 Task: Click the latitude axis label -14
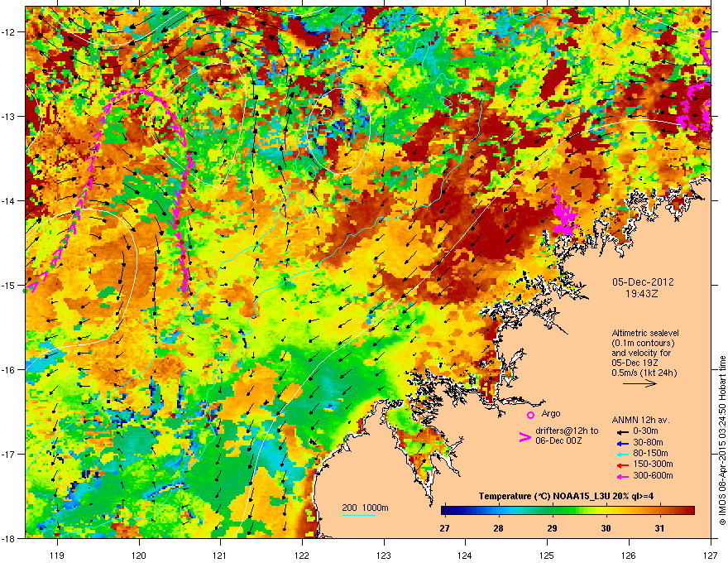(8, 200)
